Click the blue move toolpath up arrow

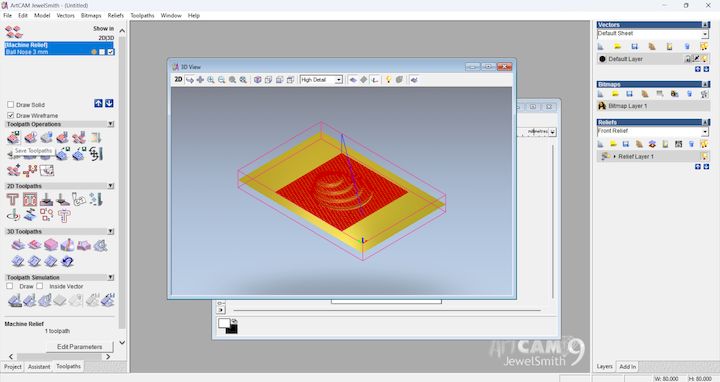coord(98,103)
